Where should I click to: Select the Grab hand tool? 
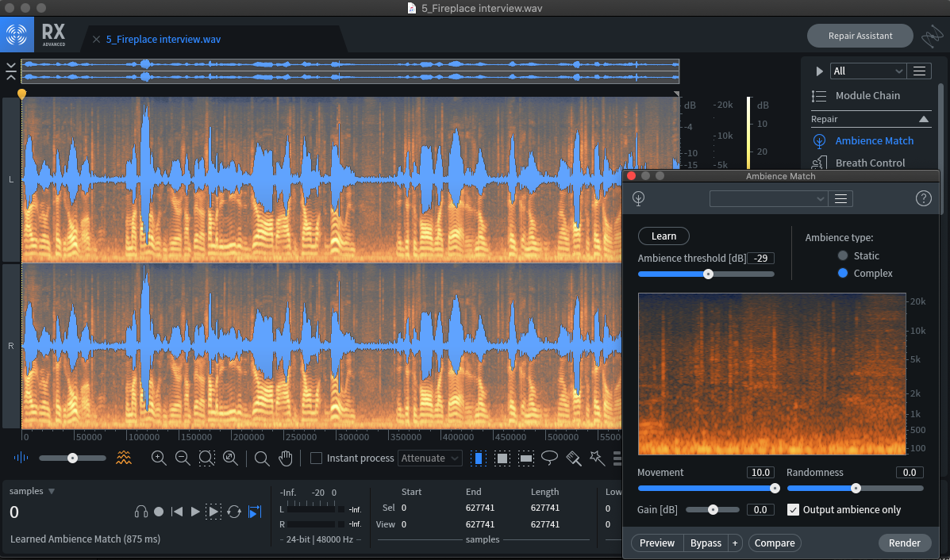point(286,458)
